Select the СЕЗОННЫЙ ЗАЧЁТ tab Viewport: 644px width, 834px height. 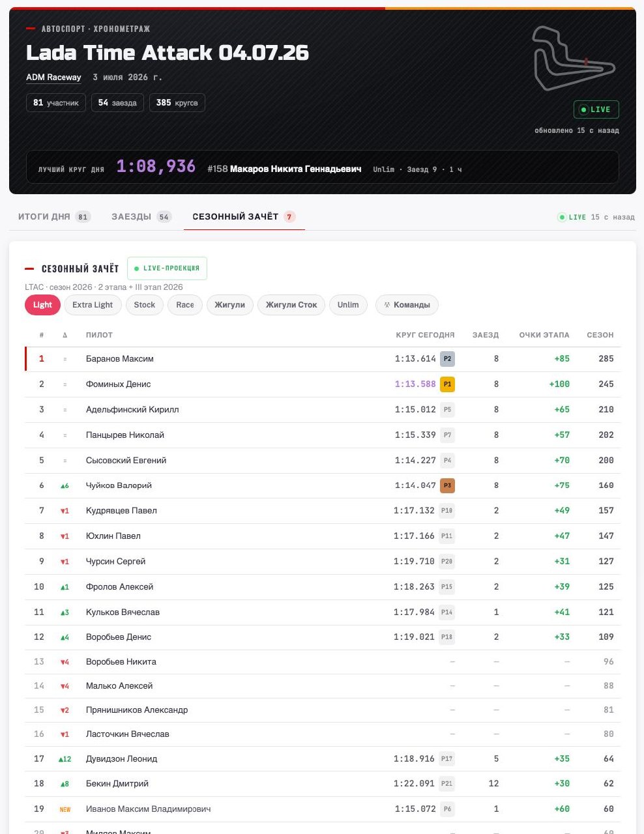tap(244, 216)
